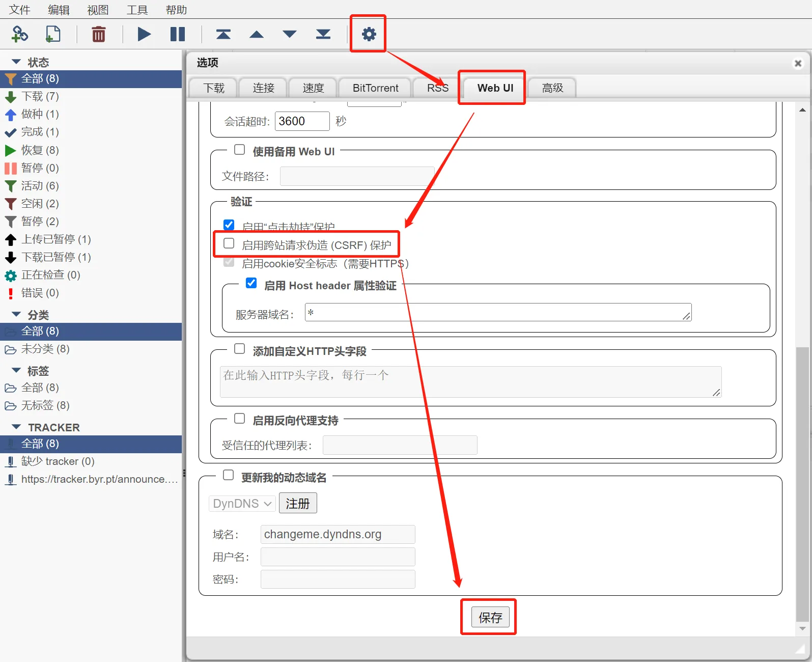
Task: Collapse the 状态 filter section
Action: tap(16, 62)
